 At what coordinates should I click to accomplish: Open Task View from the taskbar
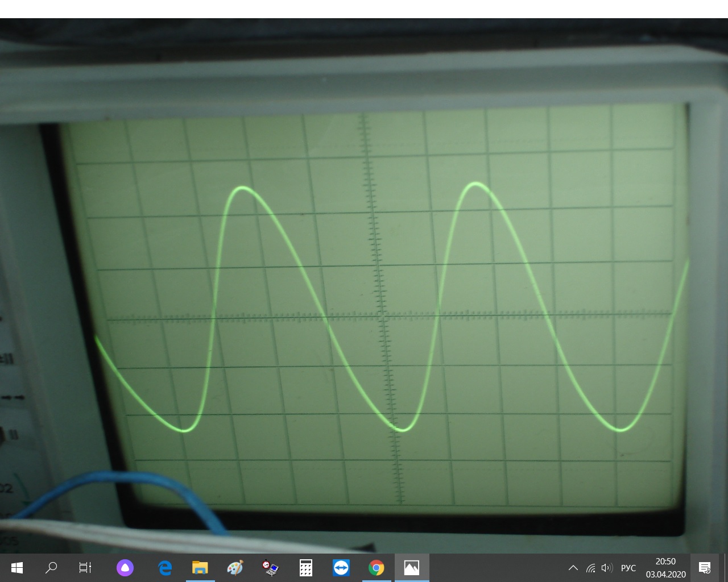[x=85, y=567]
